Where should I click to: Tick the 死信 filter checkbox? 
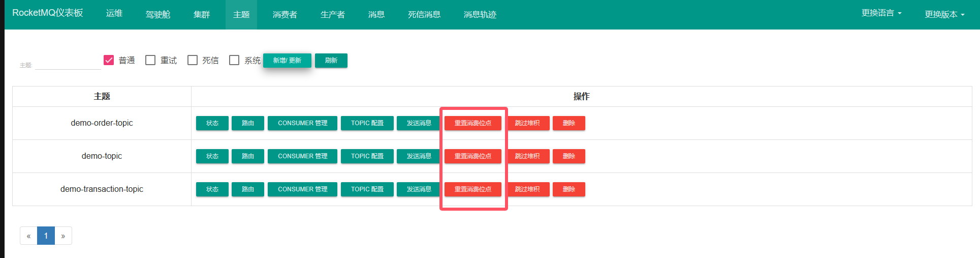(193, 60)
